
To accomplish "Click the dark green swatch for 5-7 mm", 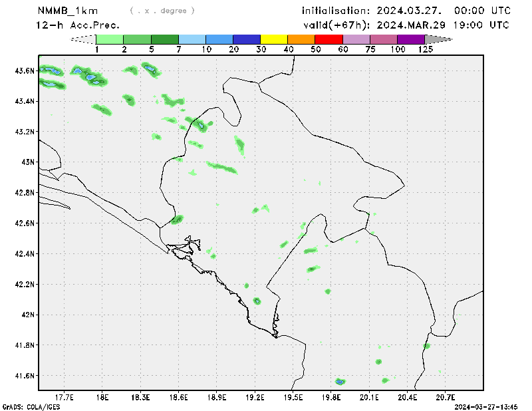I will point(165,39).
